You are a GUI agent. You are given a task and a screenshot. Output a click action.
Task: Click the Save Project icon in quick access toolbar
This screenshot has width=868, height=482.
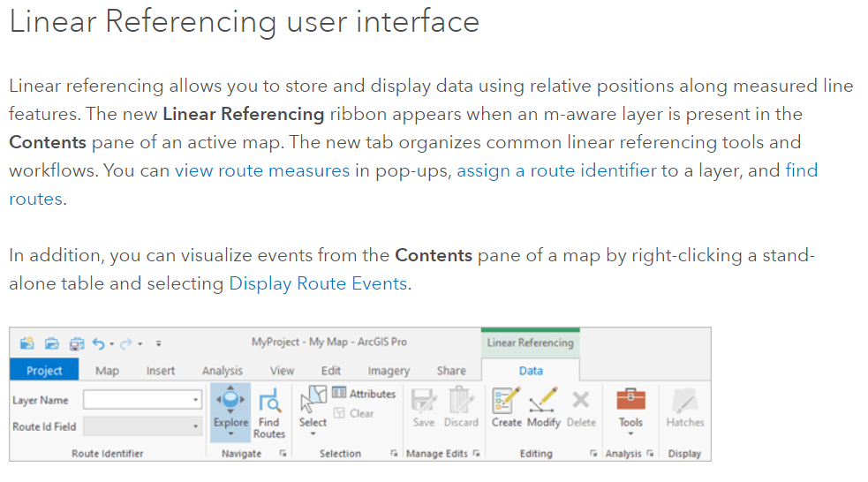coord(77,343)
